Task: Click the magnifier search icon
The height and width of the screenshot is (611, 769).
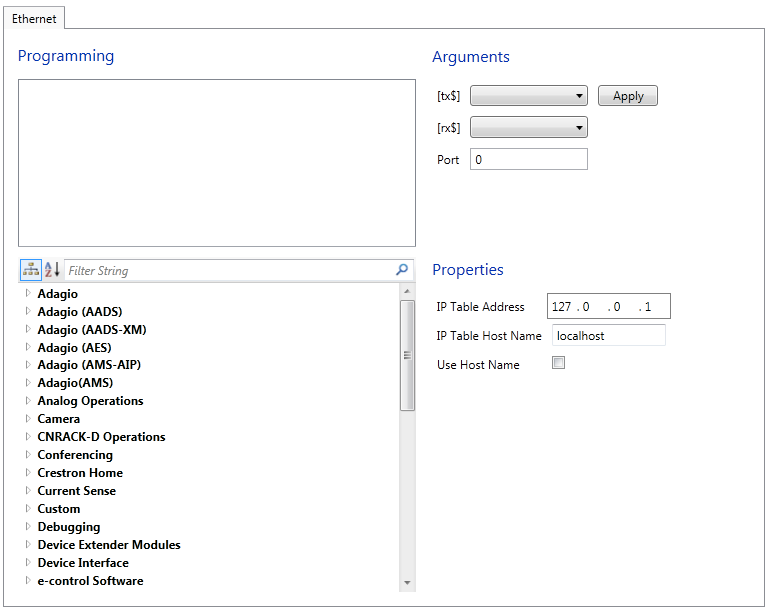Action: coord(402,269)
